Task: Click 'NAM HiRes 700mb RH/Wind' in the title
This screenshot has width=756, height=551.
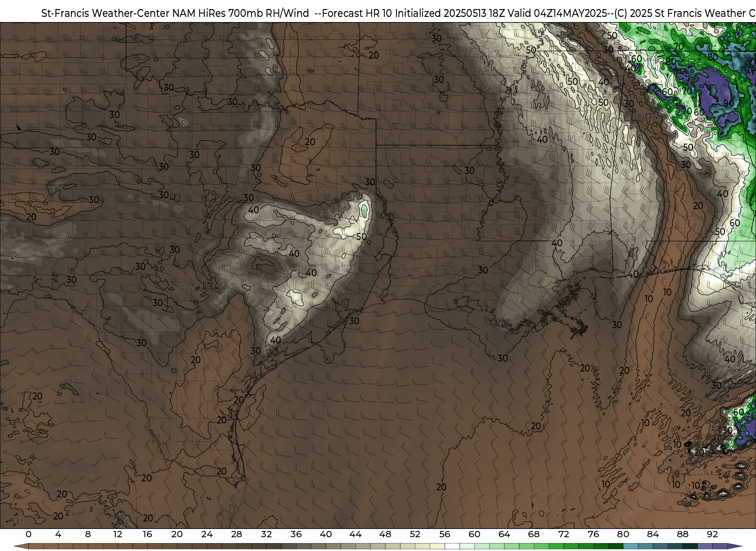Action: click(x=241, y=13)
